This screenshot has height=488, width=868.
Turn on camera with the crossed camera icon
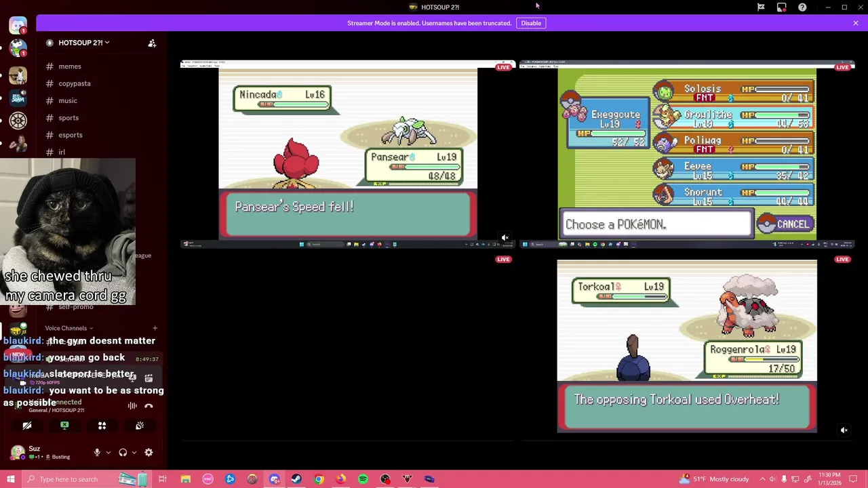tap(27, 426)
